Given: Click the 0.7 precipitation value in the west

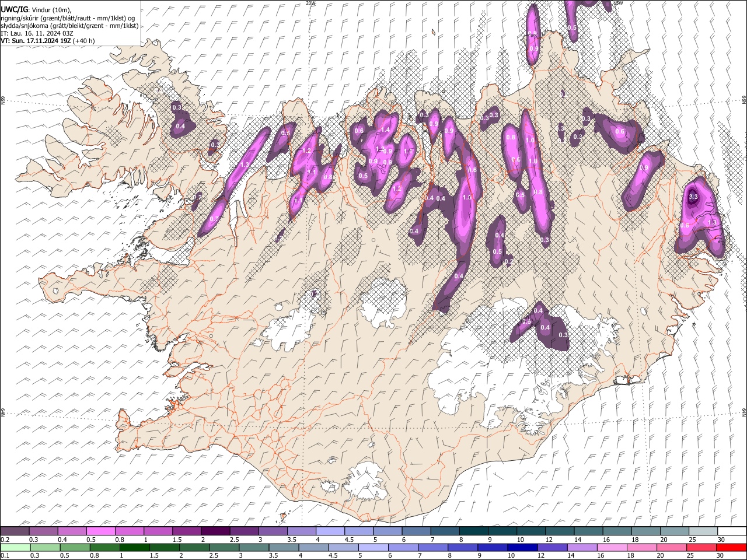Looking at the screenshot, I should point(214,219).
